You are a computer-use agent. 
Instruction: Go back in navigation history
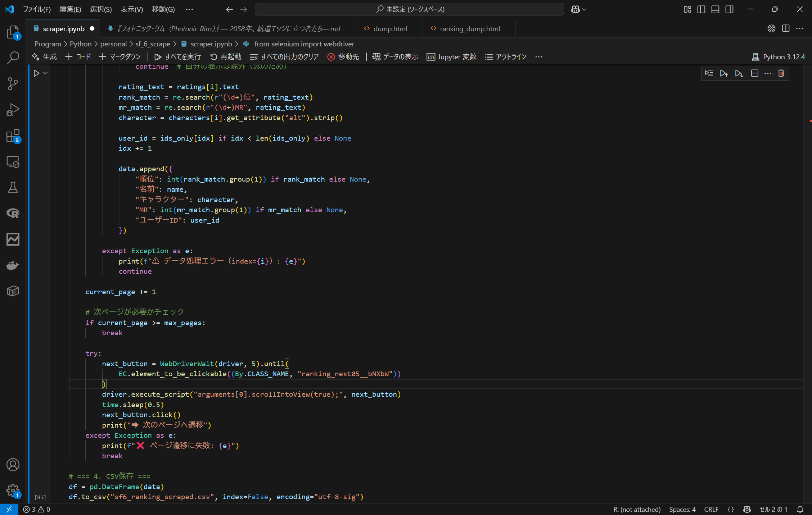coord(229,9)
